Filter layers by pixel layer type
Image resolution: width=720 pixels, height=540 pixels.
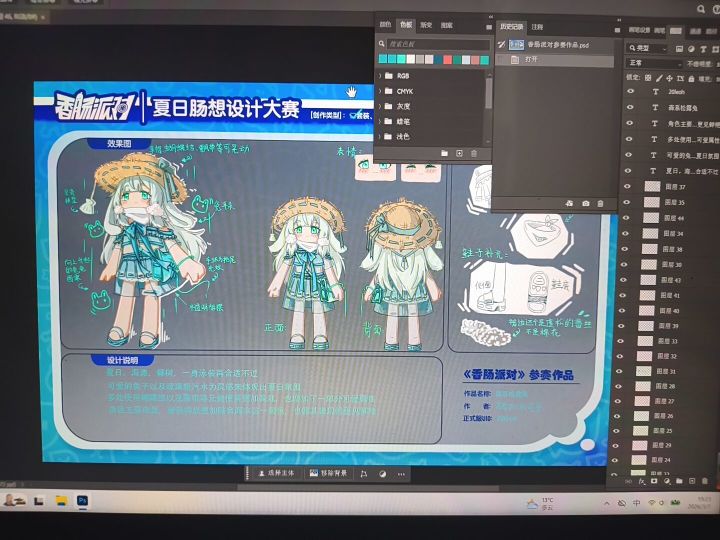pos(680,49)
